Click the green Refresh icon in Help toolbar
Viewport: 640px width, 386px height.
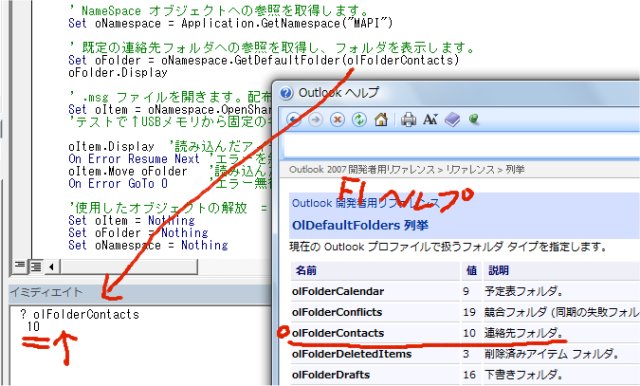[x=359, y=120]
